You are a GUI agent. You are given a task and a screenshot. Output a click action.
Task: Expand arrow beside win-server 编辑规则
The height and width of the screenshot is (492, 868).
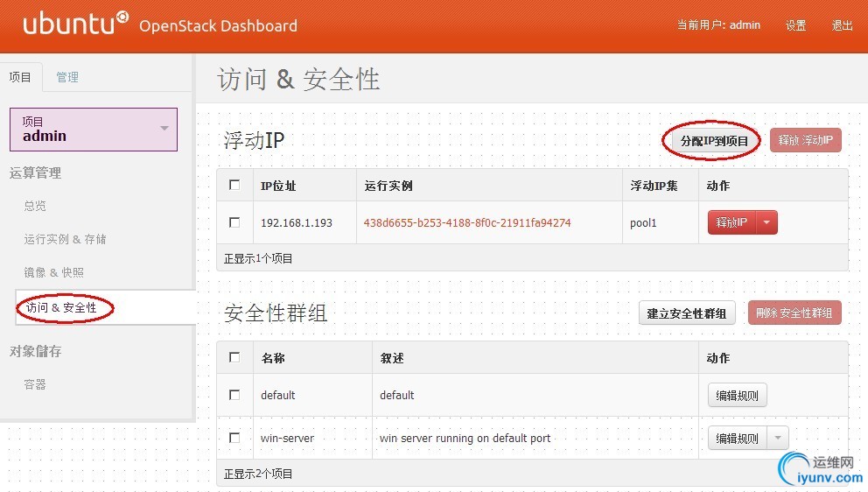point(778,439)
